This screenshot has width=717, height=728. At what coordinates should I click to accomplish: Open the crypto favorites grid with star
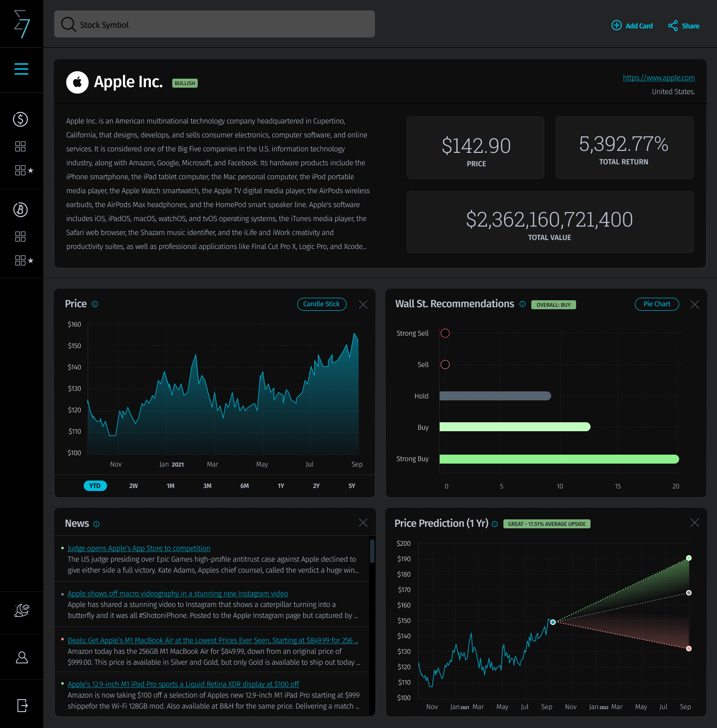coord(24,260)
